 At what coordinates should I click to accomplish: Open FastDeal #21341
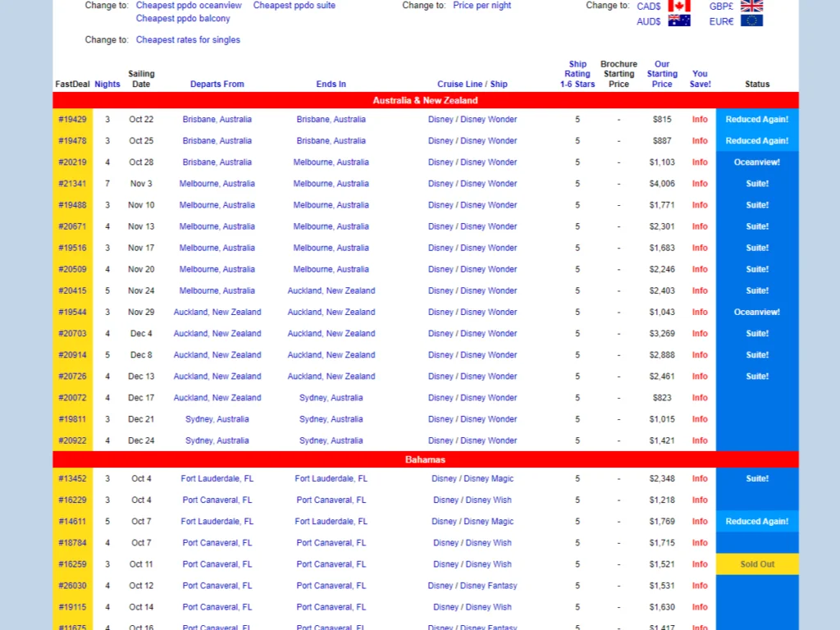[x=72, y=184]
